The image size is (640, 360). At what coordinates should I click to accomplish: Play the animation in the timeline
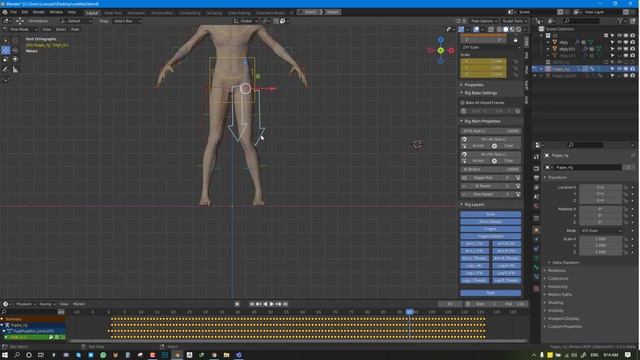(x=271, y=304)
